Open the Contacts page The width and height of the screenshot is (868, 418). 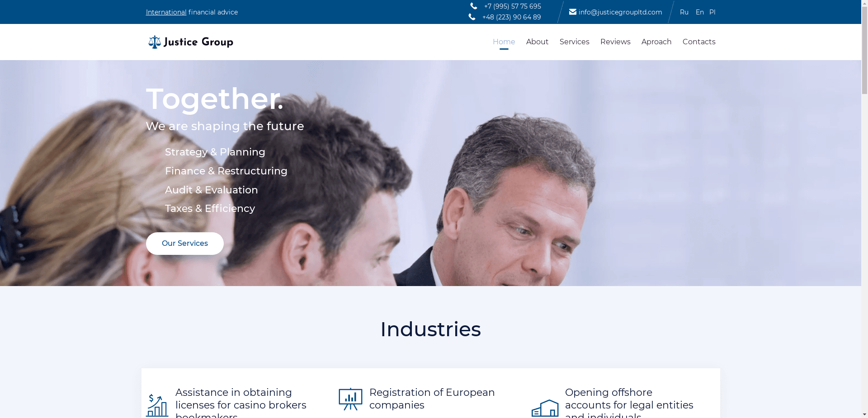coord(699,42)
